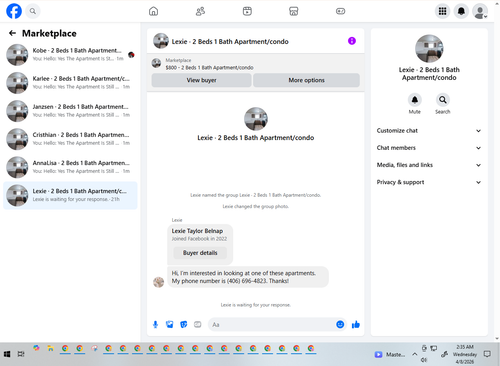Open File Explorer on taskbar
The image size is (500, 366).
[x=50, y=349]
